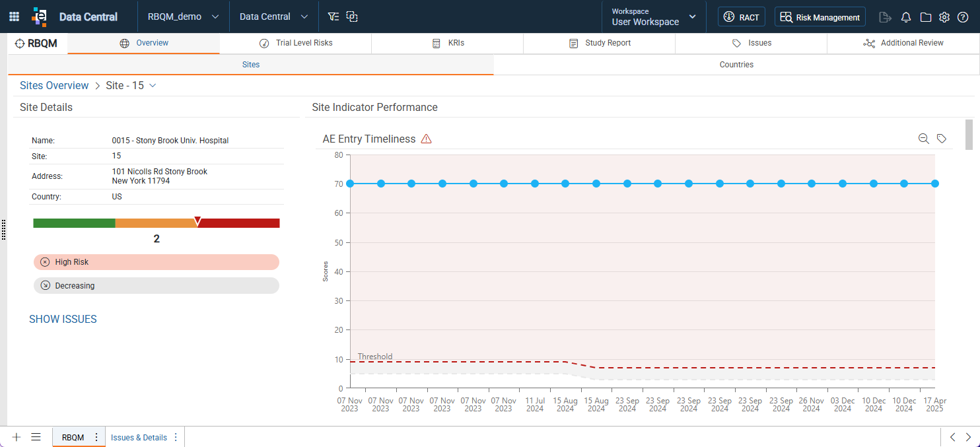Viewport: 980px width, 447px height.
Task: Click the zoom out magnifier icon on chart
Action: [923, 139]
